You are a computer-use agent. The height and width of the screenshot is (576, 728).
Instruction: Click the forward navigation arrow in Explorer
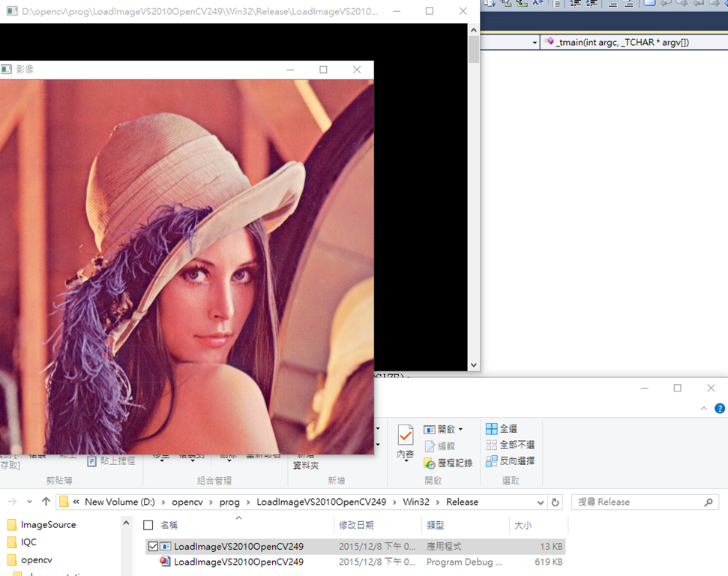tap(13, 502)
